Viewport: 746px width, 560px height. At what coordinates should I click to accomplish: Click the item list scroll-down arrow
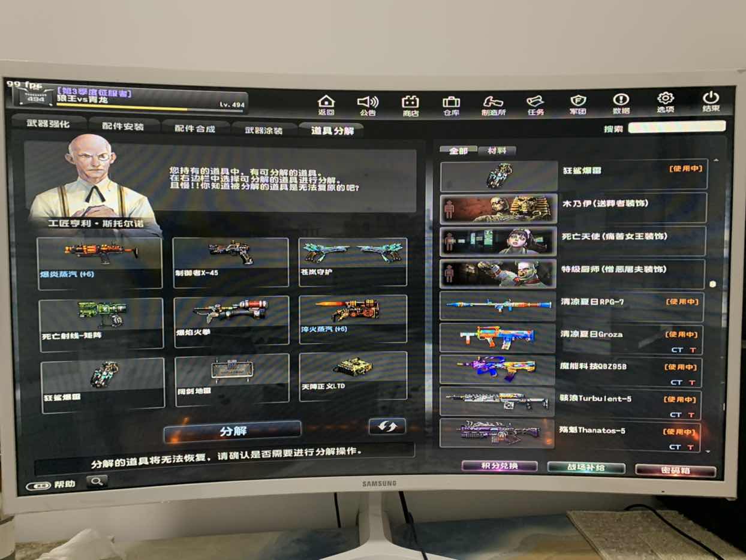pos(708,451)
